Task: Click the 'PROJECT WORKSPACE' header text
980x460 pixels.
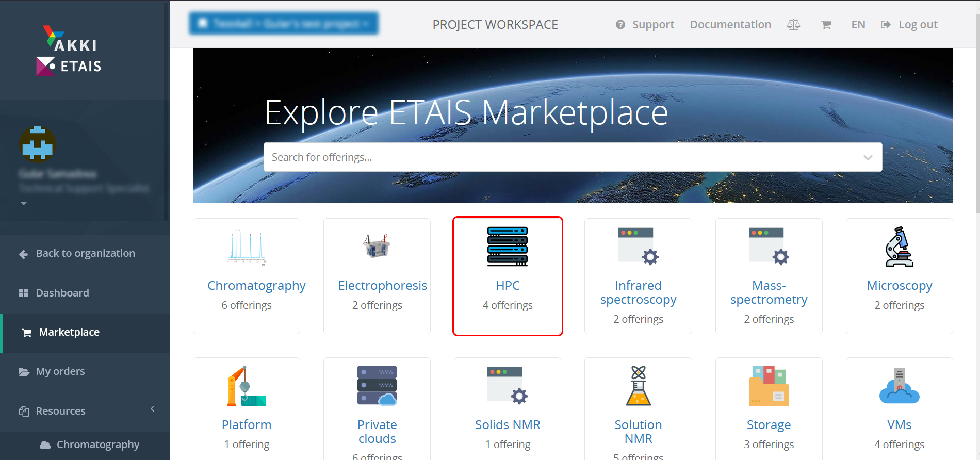Action: 495,25
